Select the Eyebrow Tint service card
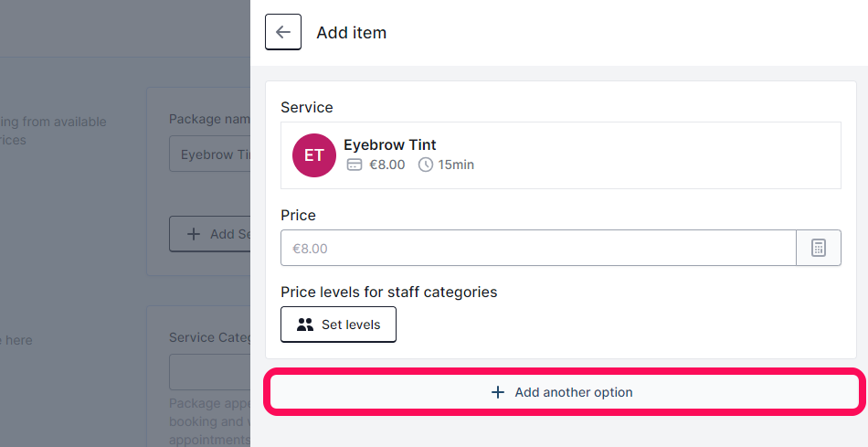Image resolution: width=868 pixels, height=447 pixels. [x=561, y=155]
